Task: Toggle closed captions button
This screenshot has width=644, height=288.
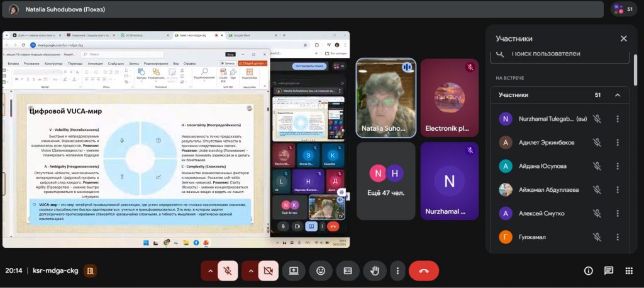Action: click(347, 270)
